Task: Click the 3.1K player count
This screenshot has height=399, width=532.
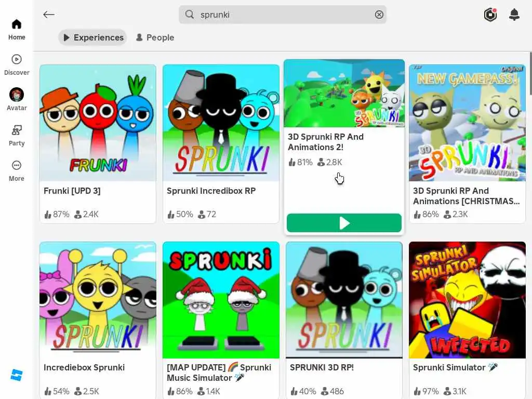Action: point(455,392)
